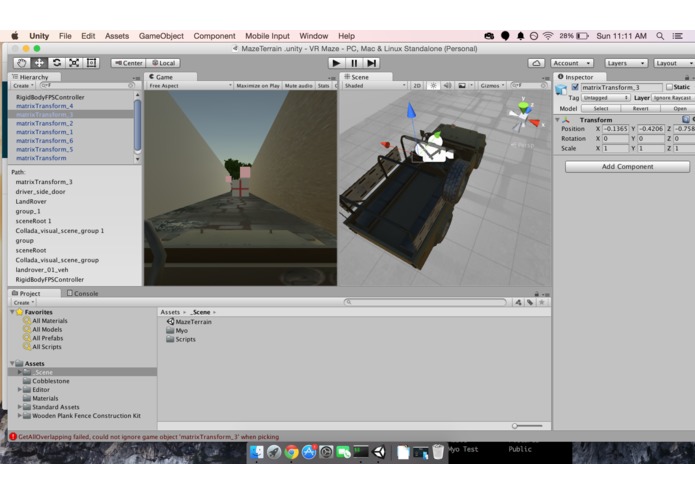Open the Mobile Input menu
The image size is (695, 494).
click(267, 36)
